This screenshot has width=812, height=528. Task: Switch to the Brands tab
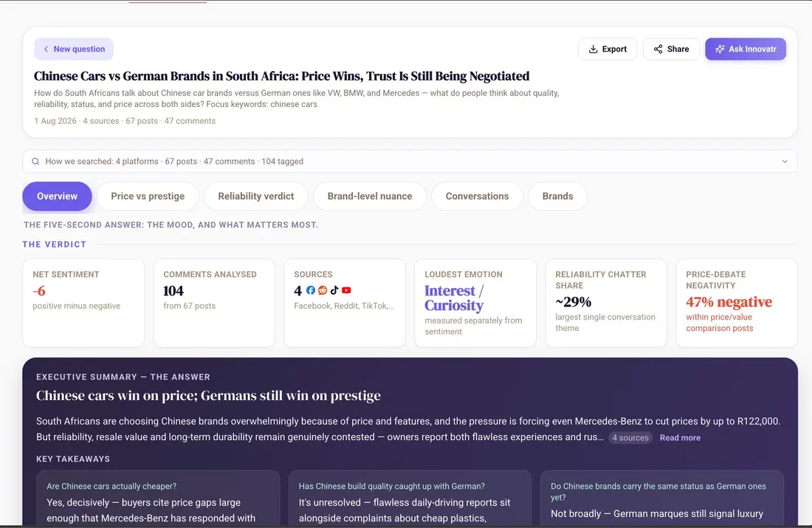(x=558, y=196)
